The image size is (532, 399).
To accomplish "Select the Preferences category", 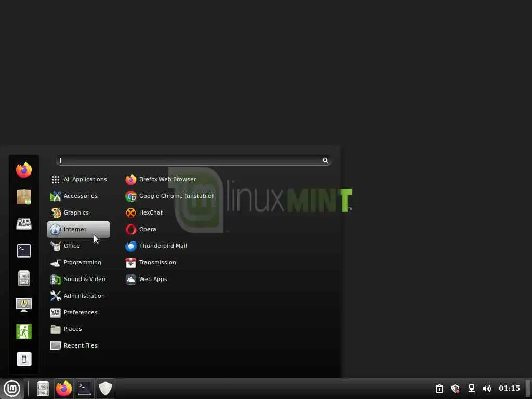I will pyautogui.click(x=78, y=312).
